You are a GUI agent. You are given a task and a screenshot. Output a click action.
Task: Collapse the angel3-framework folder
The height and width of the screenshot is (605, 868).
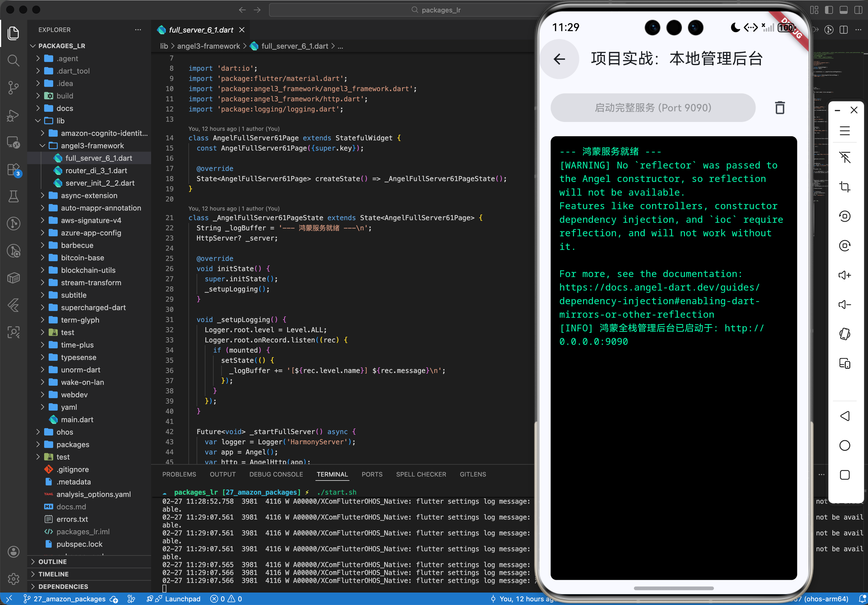(92, 145)
